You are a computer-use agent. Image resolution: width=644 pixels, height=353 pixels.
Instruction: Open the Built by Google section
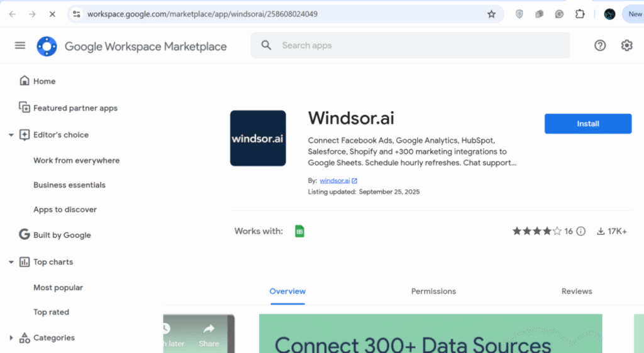click(62, 235)
